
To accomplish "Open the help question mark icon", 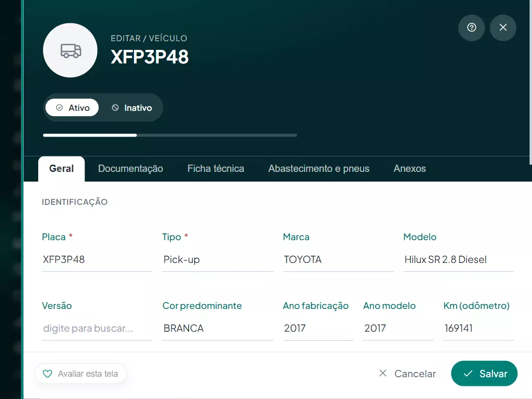I will click(471, 28).
